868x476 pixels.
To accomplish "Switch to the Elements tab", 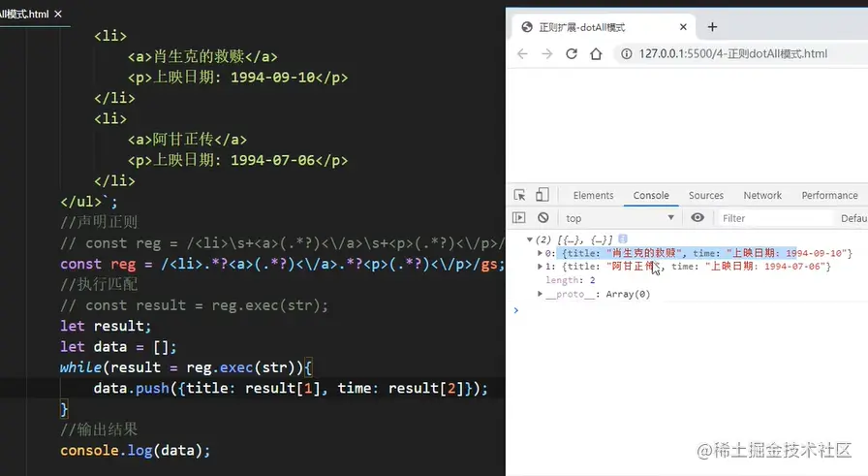I will coord(593,195).
